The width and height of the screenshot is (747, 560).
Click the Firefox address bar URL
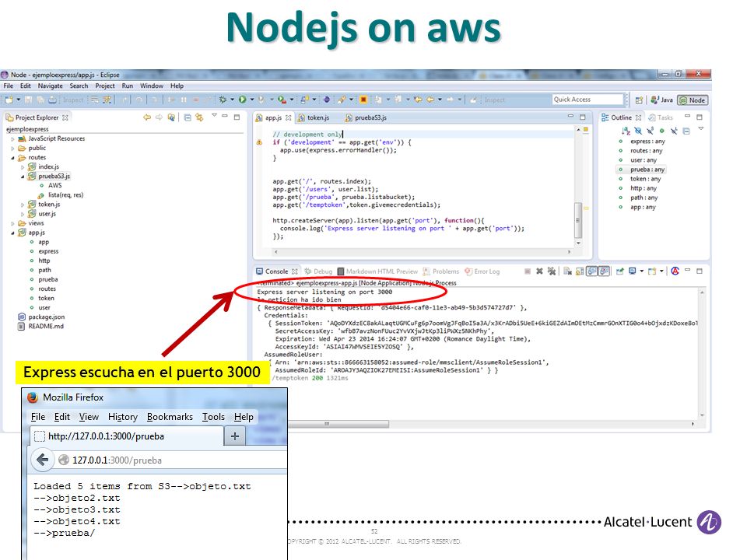117,460
